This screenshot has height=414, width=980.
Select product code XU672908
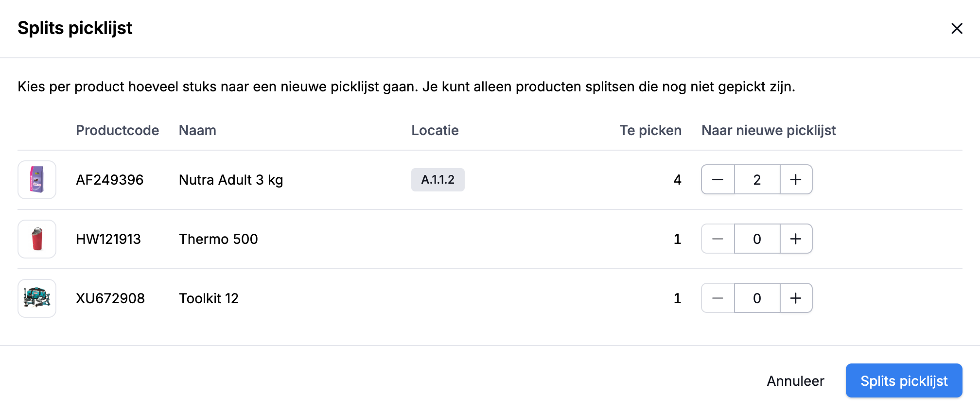click(x=110, y=298)
